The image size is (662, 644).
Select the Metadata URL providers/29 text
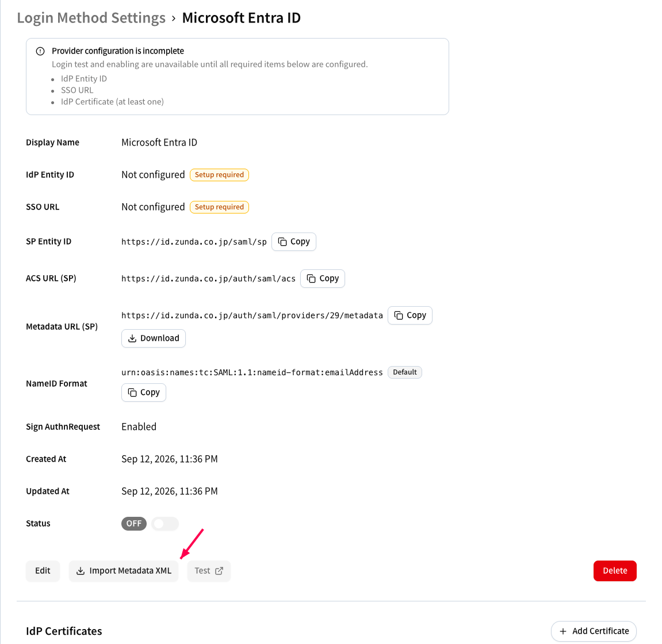[x=252, y=315]
